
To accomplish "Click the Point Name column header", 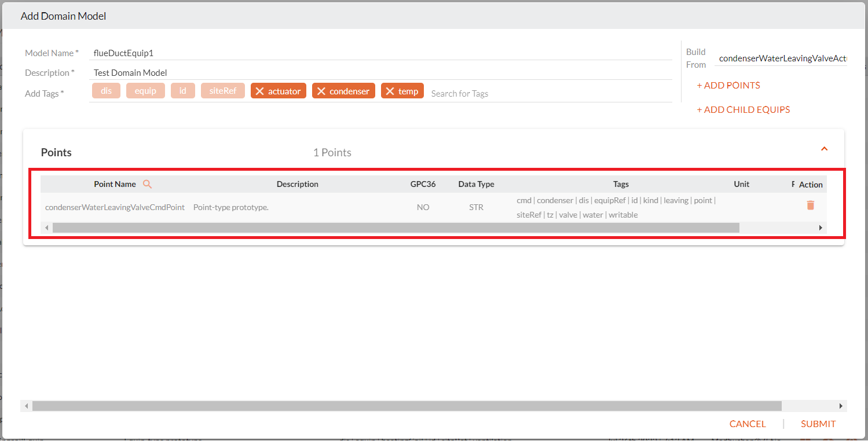I will click(x=115, y=184).
